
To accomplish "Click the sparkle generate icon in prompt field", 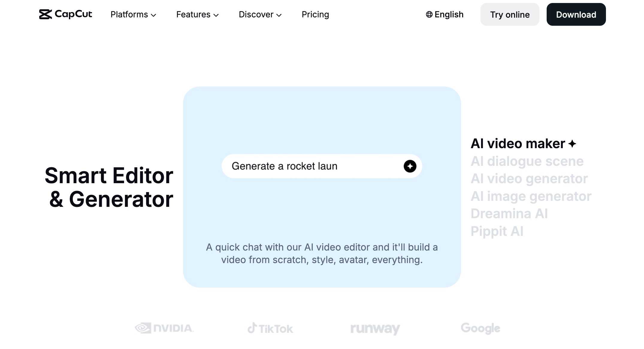I will point(410,166).
